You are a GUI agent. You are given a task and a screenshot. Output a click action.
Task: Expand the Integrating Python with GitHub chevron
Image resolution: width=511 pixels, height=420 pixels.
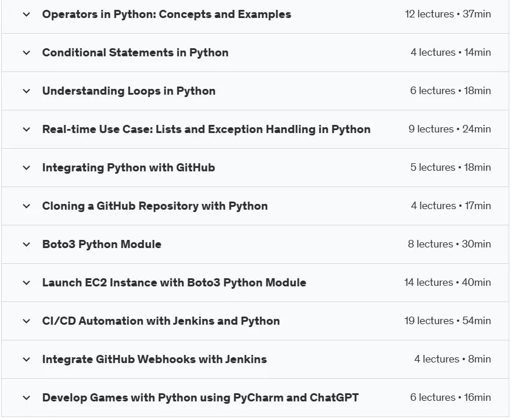pyautogui.click(x=26, y=168)
